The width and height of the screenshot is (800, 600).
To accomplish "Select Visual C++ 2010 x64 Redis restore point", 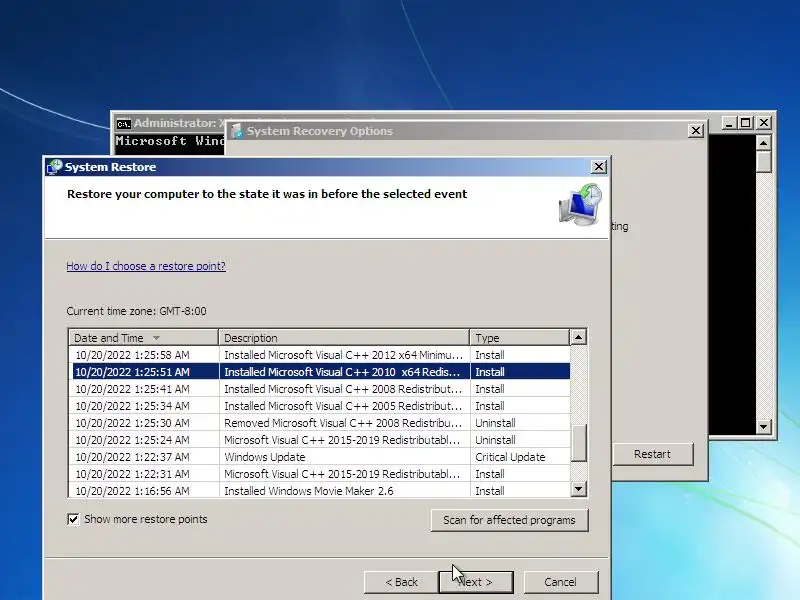I will click(319, 372).
